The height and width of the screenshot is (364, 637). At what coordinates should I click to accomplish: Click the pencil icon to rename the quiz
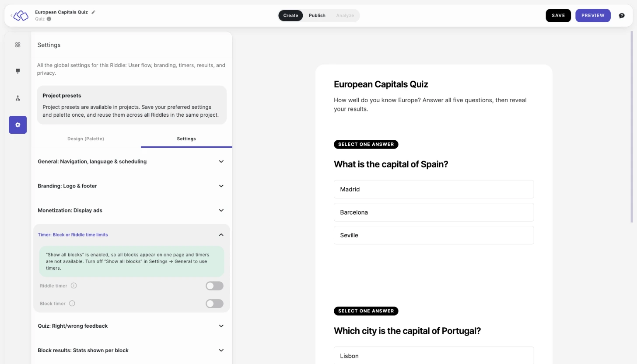93,12
